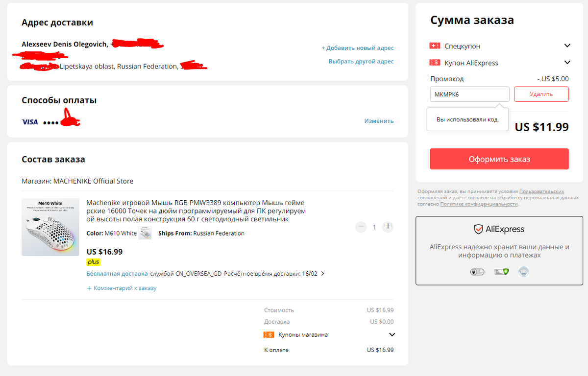
Task: Click the store name MACHENIKE Official Store
Action: point(93,181)
